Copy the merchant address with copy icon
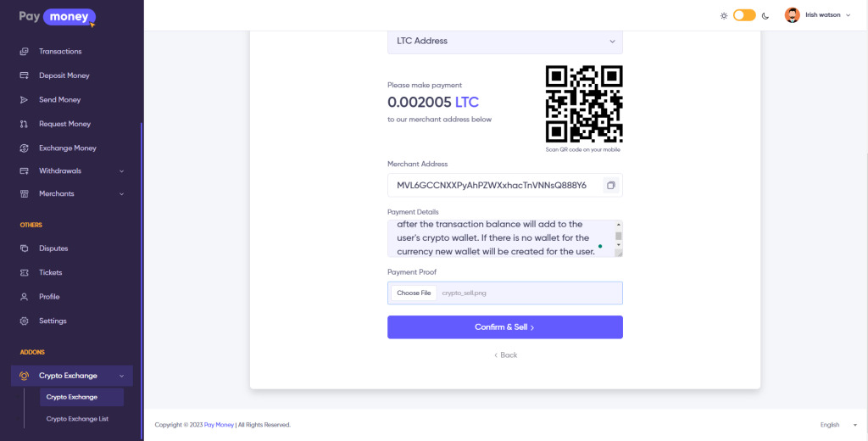The height and width of the screenshot is (441, 868). pos(610,186)
